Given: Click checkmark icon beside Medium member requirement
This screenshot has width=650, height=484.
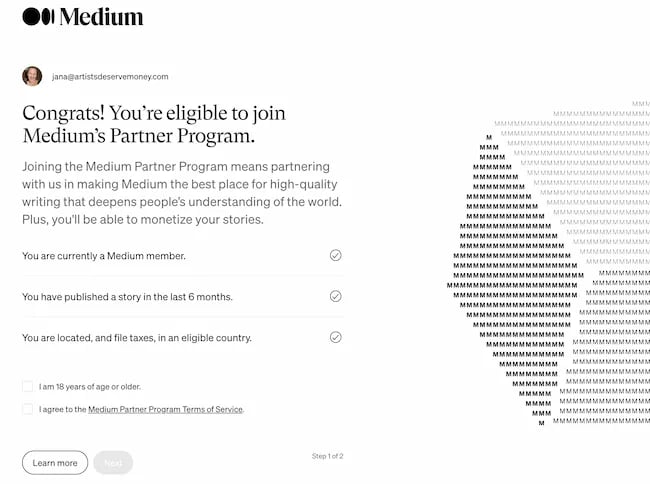Looking at the screenshot, I should pos(335,255).
